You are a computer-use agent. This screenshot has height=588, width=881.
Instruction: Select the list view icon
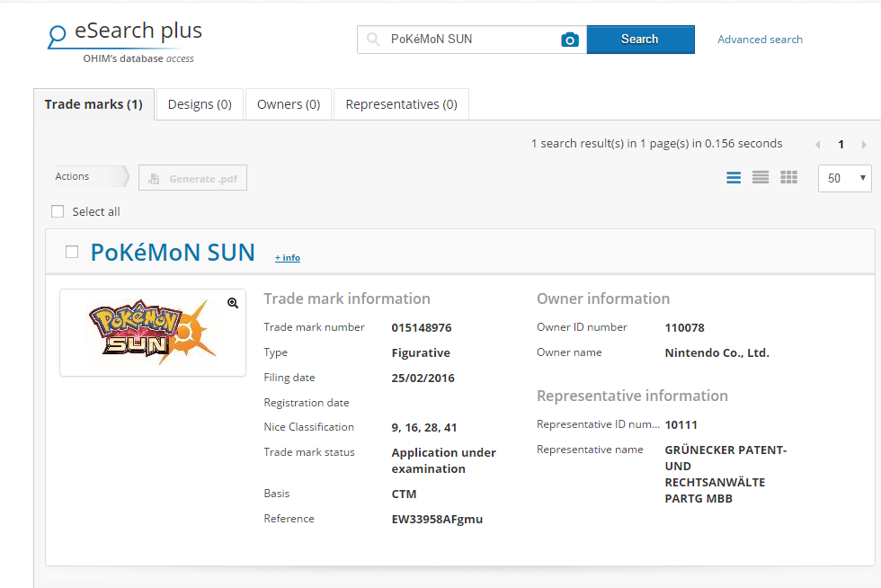click(761, 177)
